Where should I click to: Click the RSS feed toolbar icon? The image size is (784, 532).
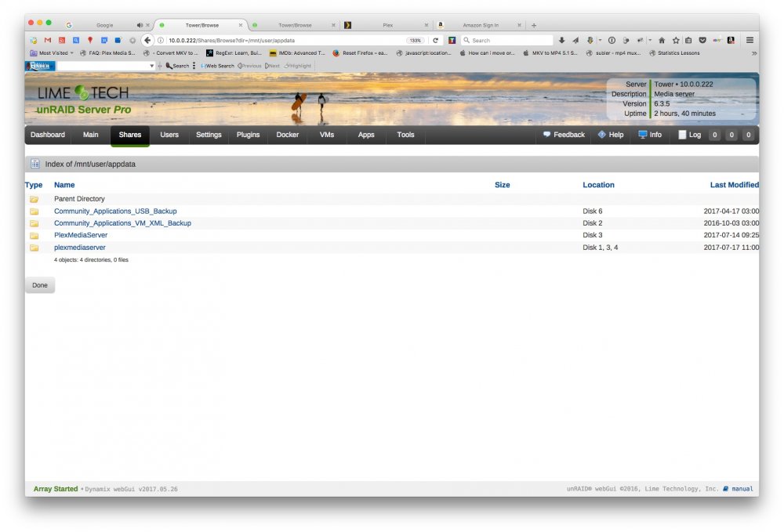point(61,41)
